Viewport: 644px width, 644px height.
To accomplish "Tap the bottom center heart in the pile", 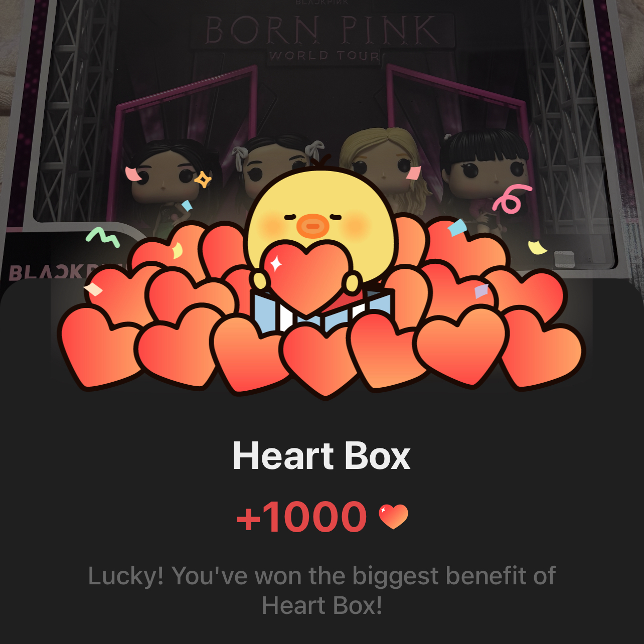I will 324,360.
